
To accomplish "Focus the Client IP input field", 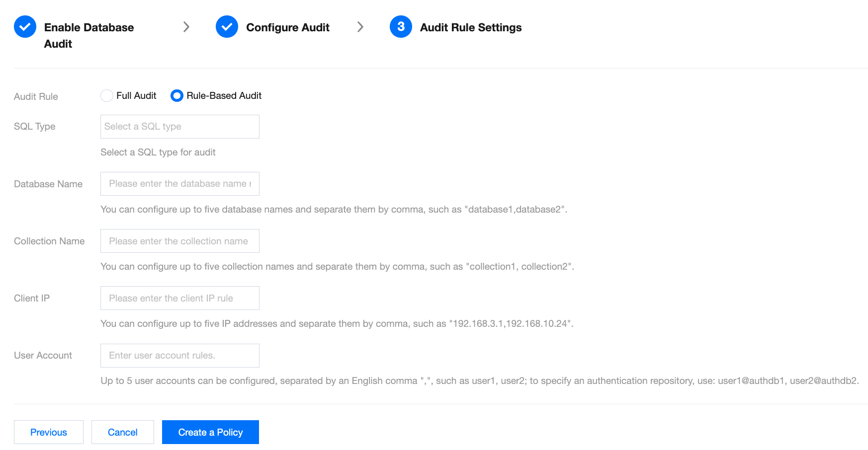I will 179,298.
